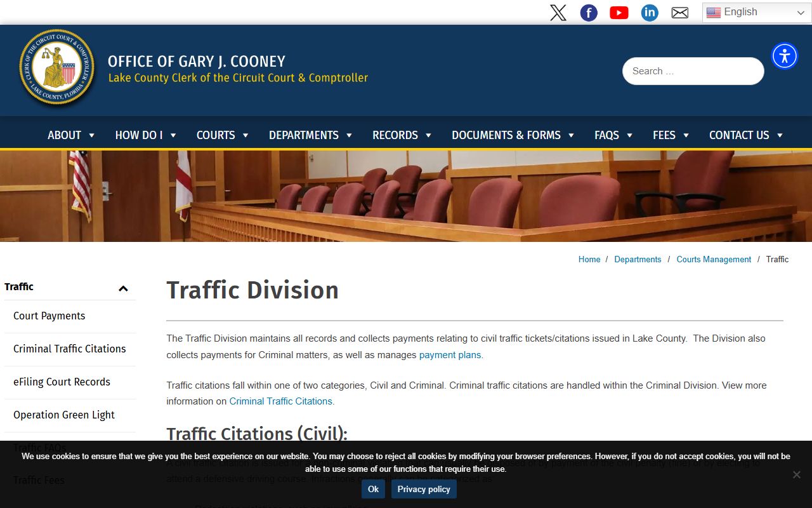Screen dimensions: 812x508
Task: Go to Home breadcrumb
Action: 589,259
